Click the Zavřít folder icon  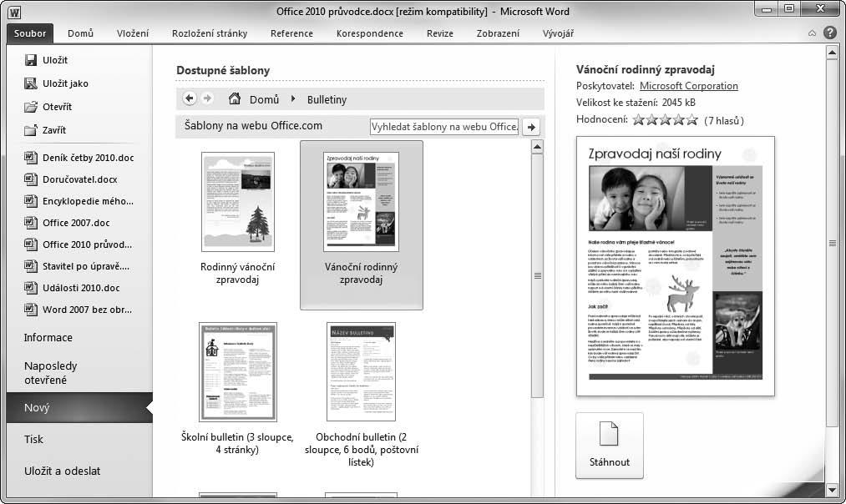coord(31,130)
